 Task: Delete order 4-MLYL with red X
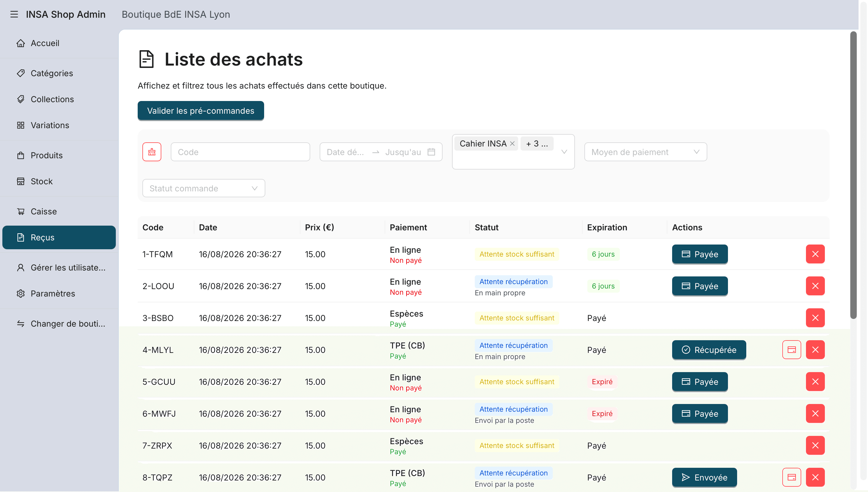click(815, 350)
